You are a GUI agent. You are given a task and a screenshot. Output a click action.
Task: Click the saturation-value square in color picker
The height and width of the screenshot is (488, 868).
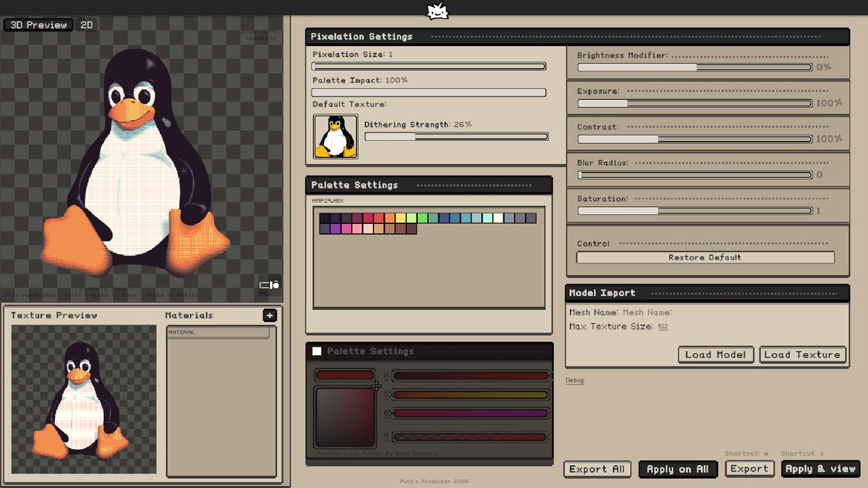point(345,417)
